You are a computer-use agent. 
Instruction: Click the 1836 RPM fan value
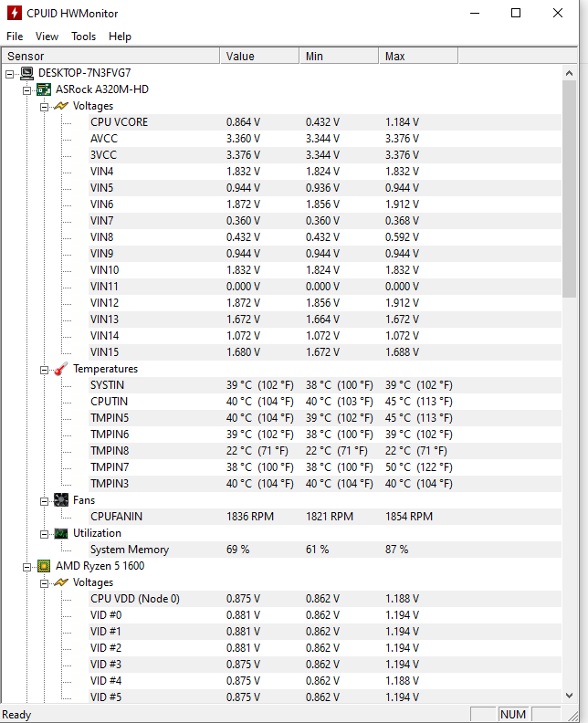[250, 517]
